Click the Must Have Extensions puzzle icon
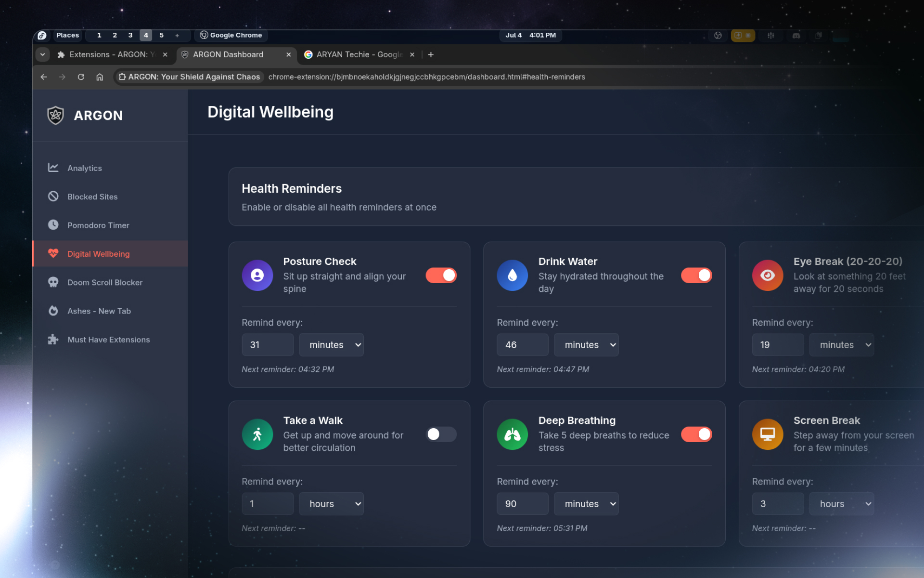This screenshot has width=924, height=578. [53, 339]
